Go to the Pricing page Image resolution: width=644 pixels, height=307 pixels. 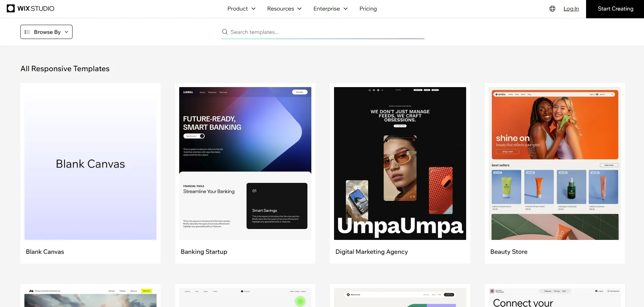[x=368, y=9]
